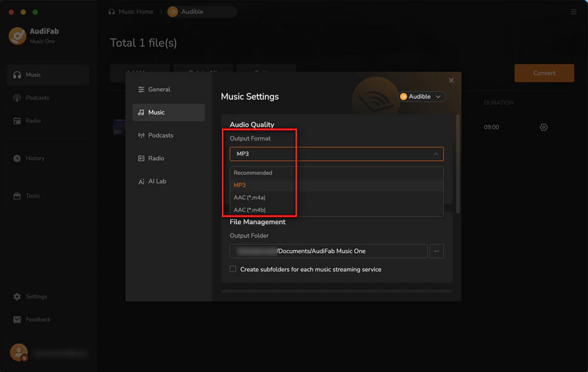Open the Audible service dropdown
This screenshot has width=588, height=372.
[x=421, y=96]
